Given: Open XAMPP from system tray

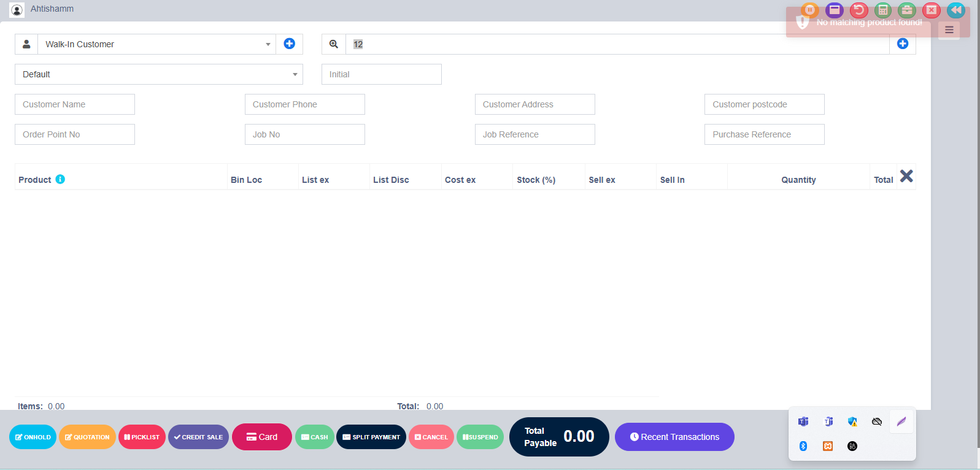Looking at the screenshot, I should click(x=828, y=446).
